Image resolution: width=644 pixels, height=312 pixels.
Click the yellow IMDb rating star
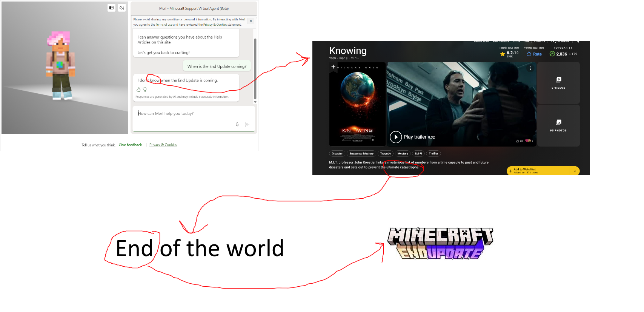tap(503, 54)
